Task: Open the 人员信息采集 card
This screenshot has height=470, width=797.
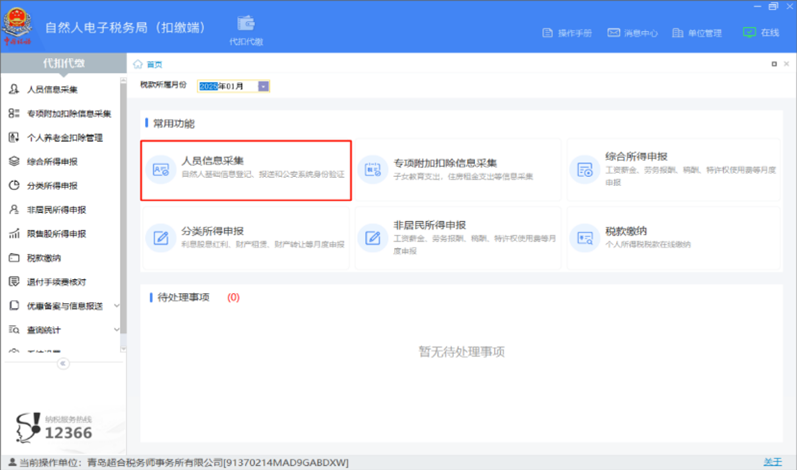Action: (246, 170)
